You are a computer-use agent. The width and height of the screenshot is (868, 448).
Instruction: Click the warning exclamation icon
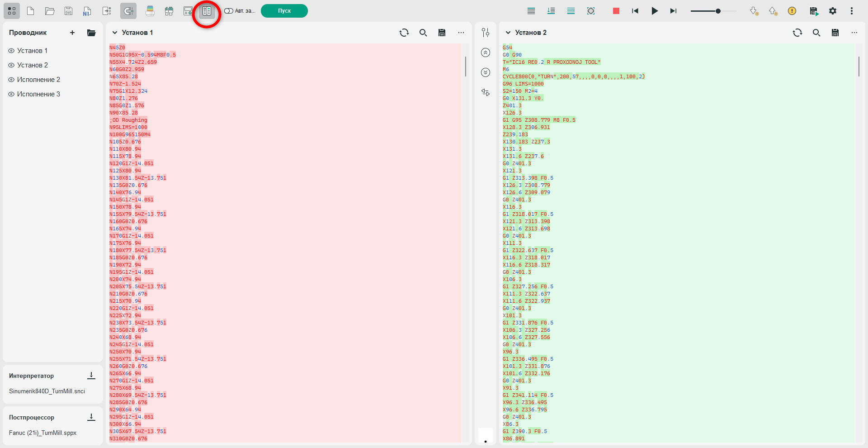792,11
